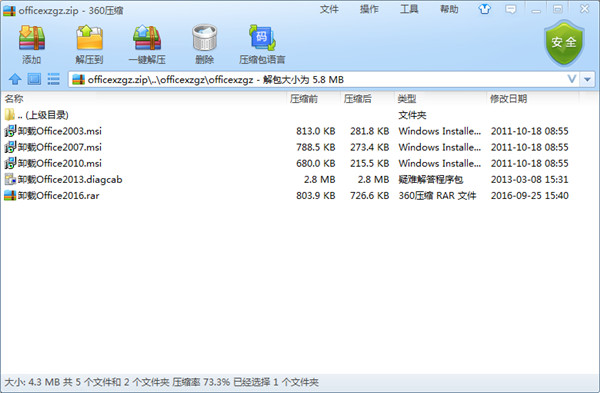The image size is (600, 393).
Task: Switch to large icon view mode
Action: [34, 79]
